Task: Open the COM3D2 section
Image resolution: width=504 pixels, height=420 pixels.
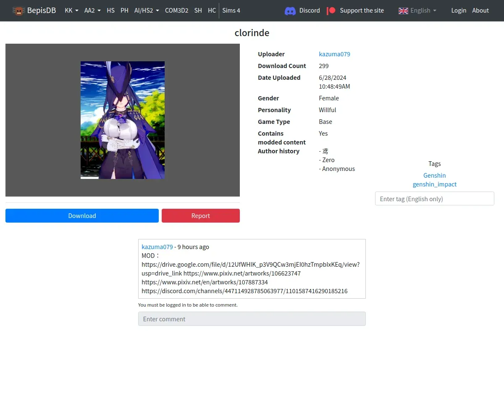Action: [x=176, y=10]
